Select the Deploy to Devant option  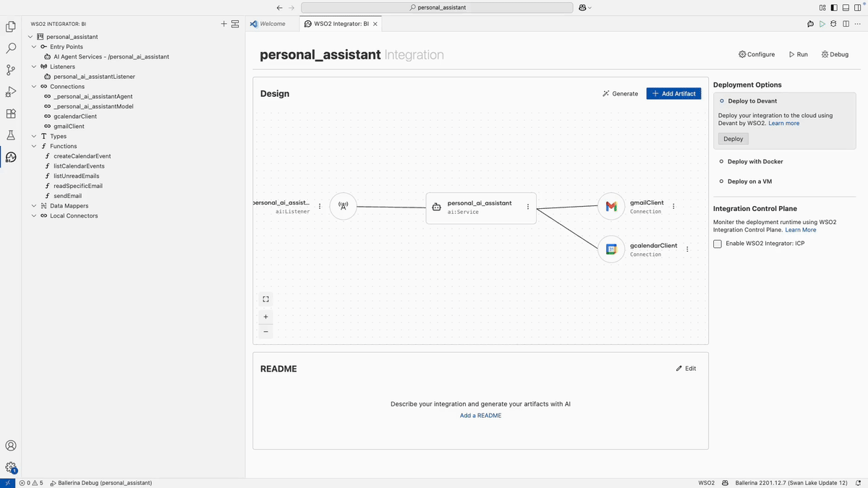753,101
